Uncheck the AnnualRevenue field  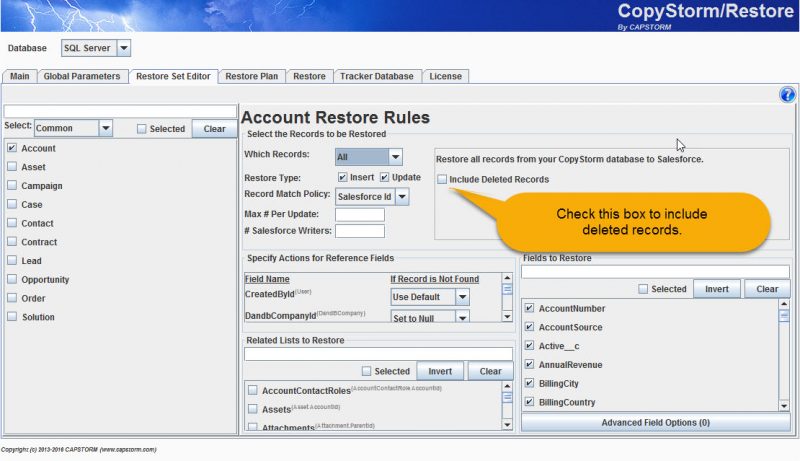pos(530,364)
